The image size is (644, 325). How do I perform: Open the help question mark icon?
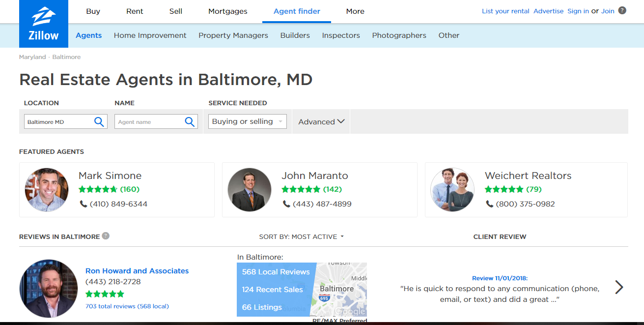[622, 10]
